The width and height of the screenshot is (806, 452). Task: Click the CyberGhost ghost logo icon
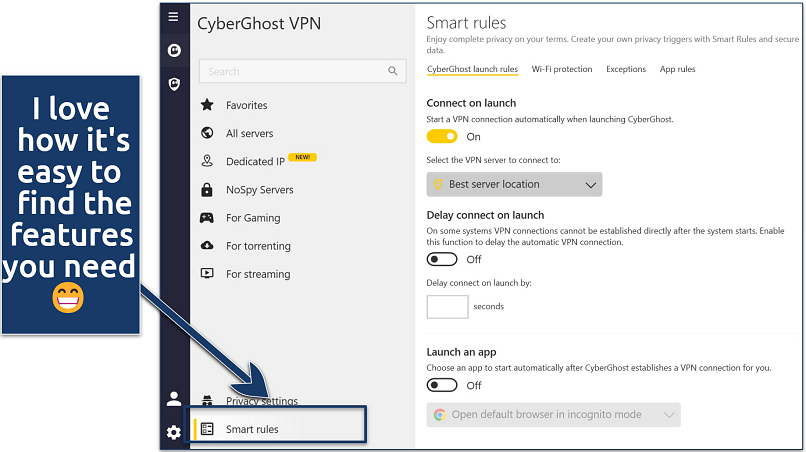click(174, 50)
